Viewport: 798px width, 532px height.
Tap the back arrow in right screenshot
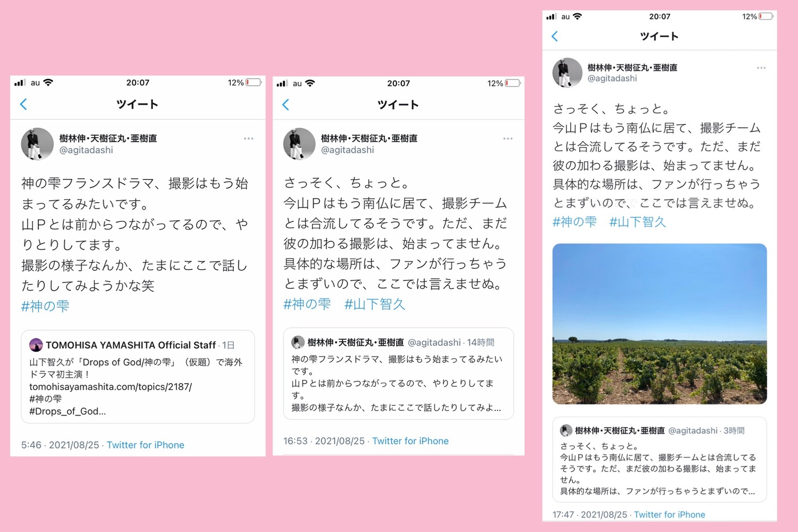click(x=555, y=36)
